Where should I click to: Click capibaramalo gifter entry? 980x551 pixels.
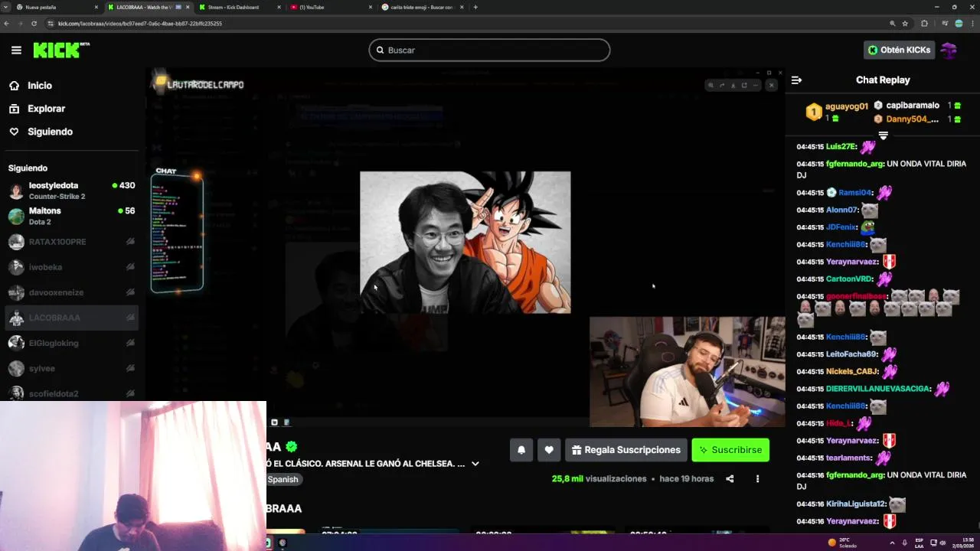click(x=916, y=106)
